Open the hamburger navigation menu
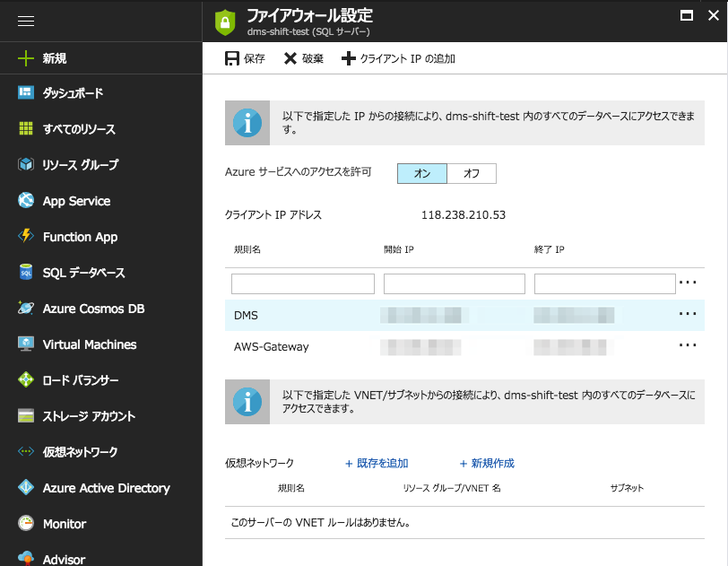Viewport: 728px width, 566px height. coord(26,22)
